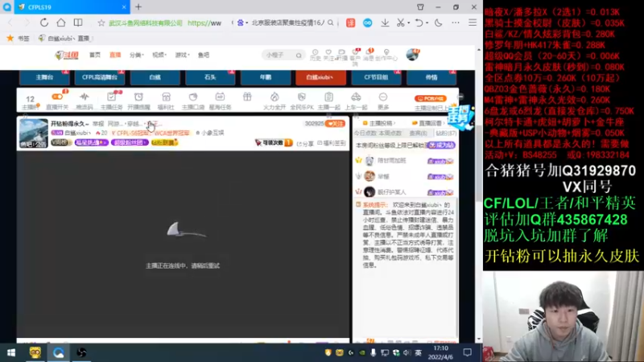Open the browser skin shirt icon
The image size is (644, 362).
[420, 7]
